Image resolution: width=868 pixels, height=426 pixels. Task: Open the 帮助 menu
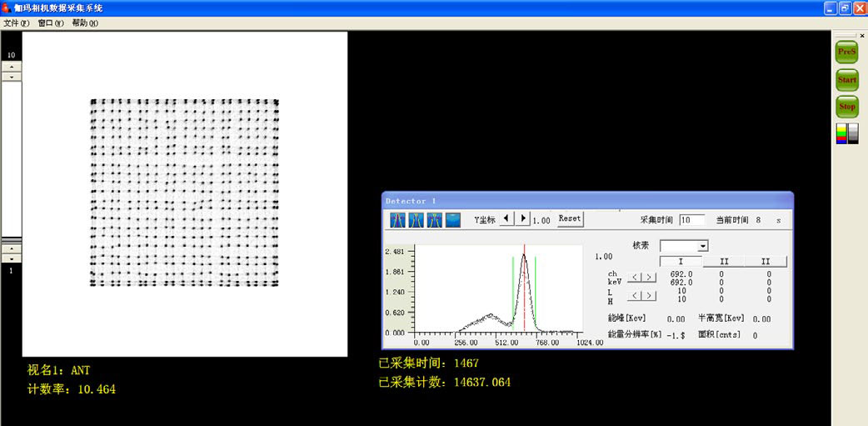[x=84, y=23]
